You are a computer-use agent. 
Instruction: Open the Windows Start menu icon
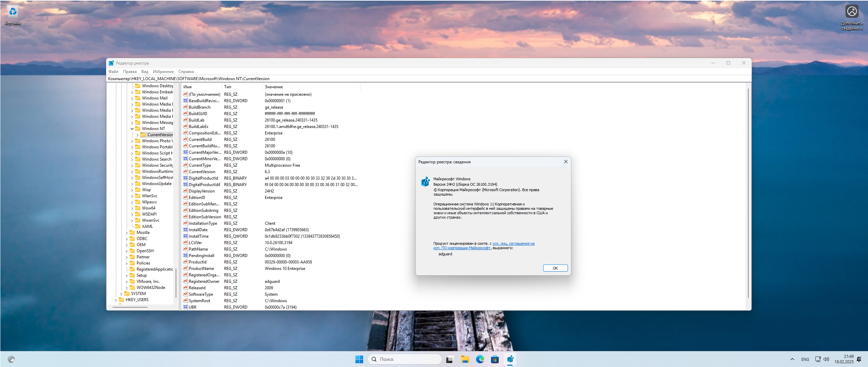[x=359, y=359]
